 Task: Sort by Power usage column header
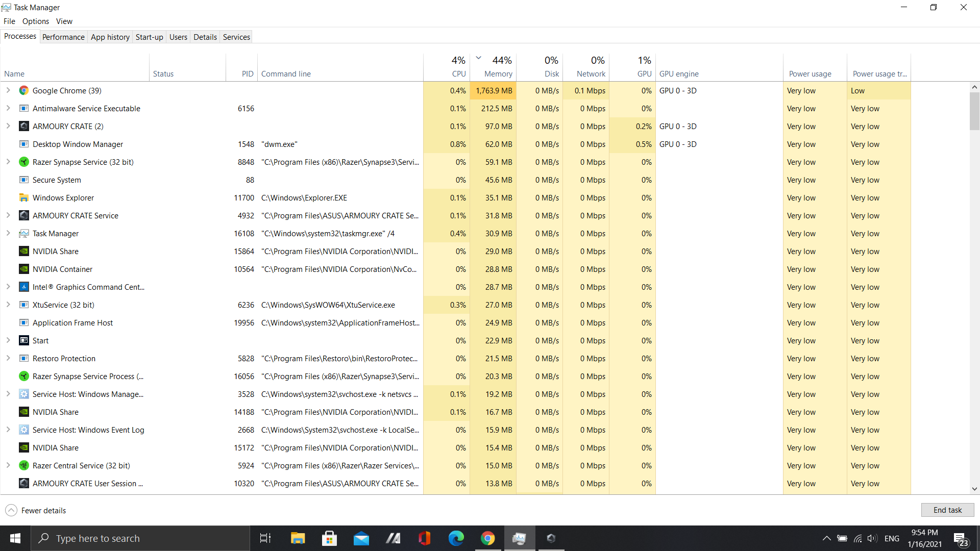[x=815, y=67]
